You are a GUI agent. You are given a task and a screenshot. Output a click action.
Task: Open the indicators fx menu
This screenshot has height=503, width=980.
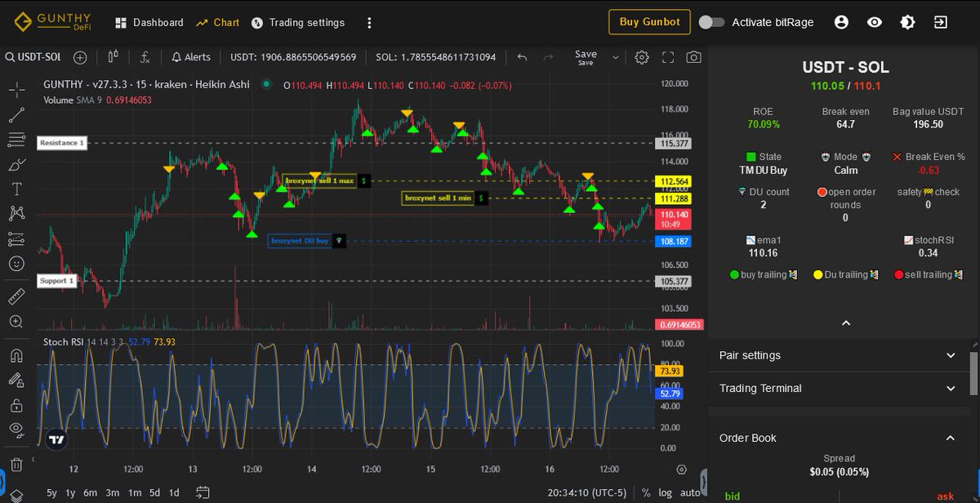click(145, 57)
